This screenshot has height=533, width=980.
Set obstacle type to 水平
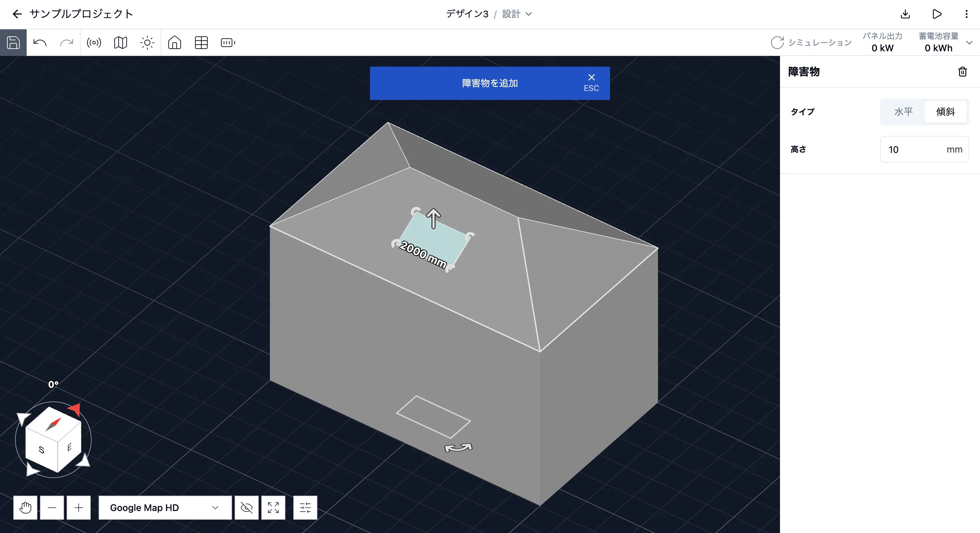pos(904,112)
